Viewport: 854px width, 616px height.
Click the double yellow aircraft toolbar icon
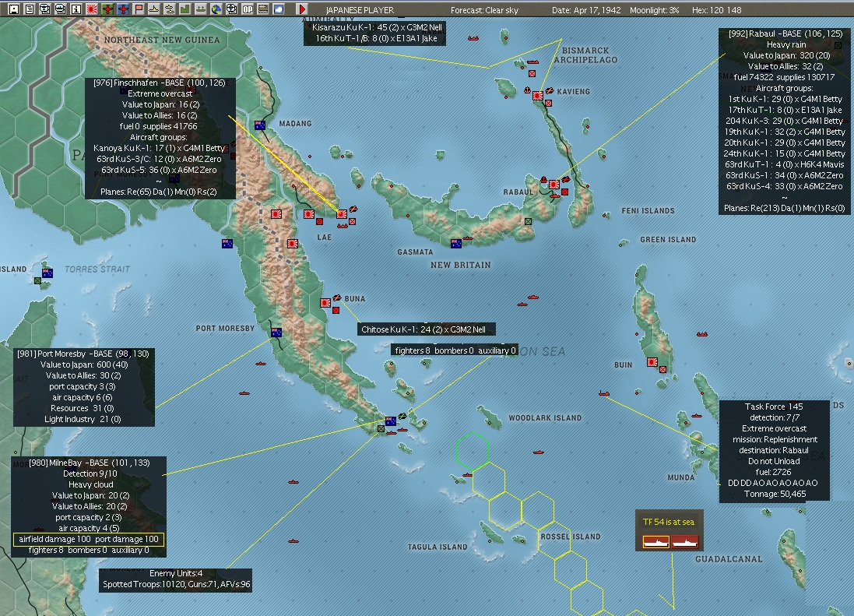pyautogui.click(x=170, y=9)
